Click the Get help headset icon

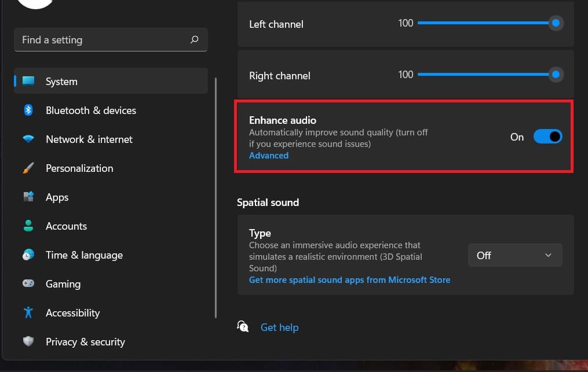point(243,326)
